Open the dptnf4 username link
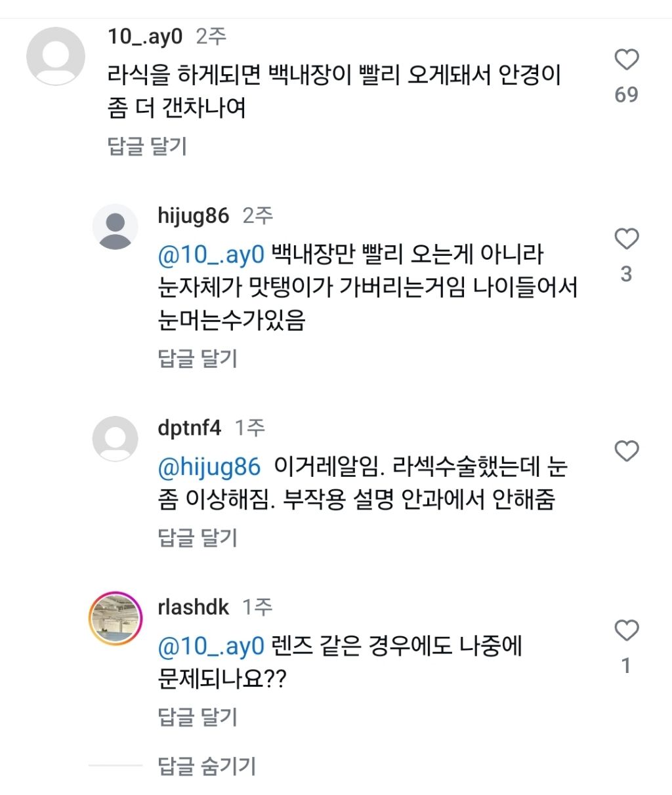 pos(190,428)
